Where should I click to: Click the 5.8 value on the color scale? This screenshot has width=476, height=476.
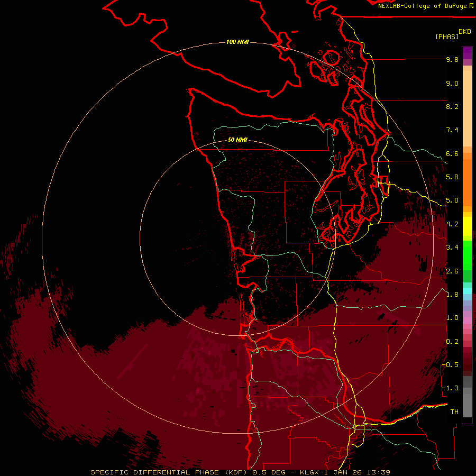pyautogui.click(x=452, y=177)
